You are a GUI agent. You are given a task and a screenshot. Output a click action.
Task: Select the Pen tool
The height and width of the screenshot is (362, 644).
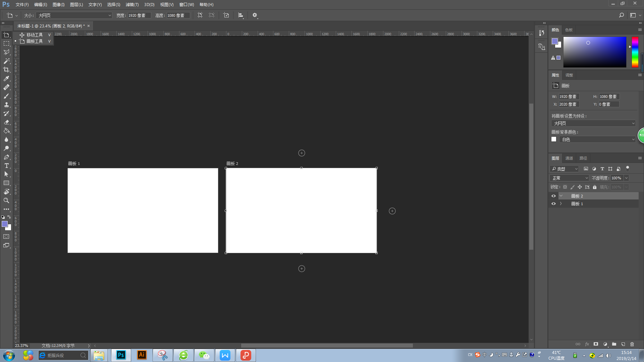[x=6, y=157]
